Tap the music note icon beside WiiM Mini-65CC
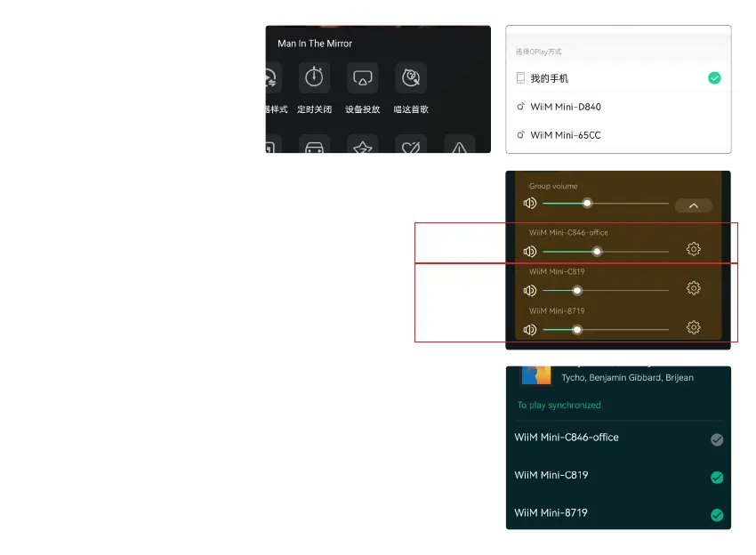This screenshot has width=756, height=555. (x=520, y=135)
